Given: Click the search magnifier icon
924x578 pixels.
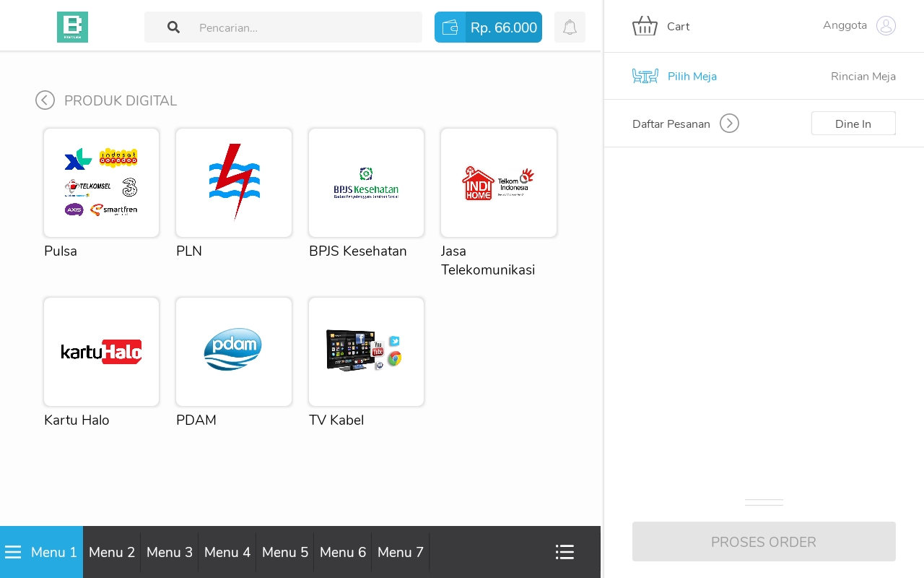Looking at the screenshot, I should point(173,27).
